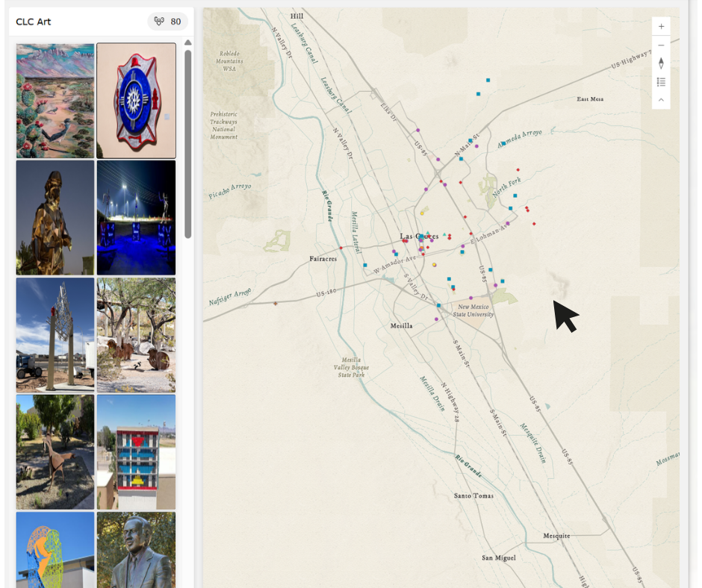Click the W Amador Ave road label

[395, 265]
